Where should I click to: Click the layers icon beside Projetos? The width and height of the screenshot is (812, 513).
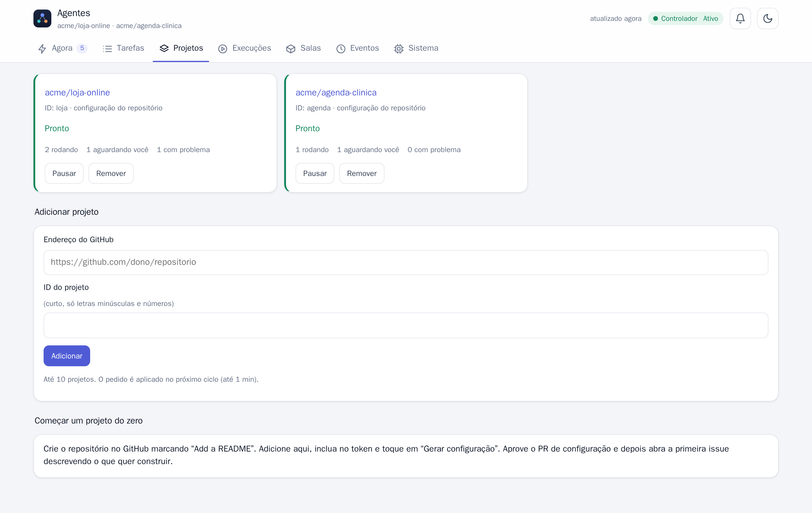[164, 49]
